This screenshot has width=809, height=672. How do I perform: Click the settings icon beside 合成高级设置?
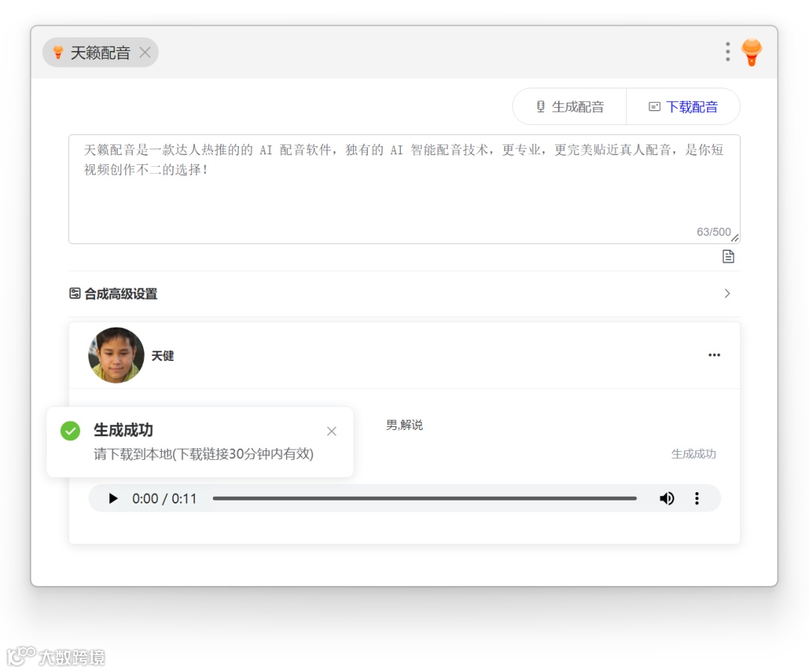(75, 293)
